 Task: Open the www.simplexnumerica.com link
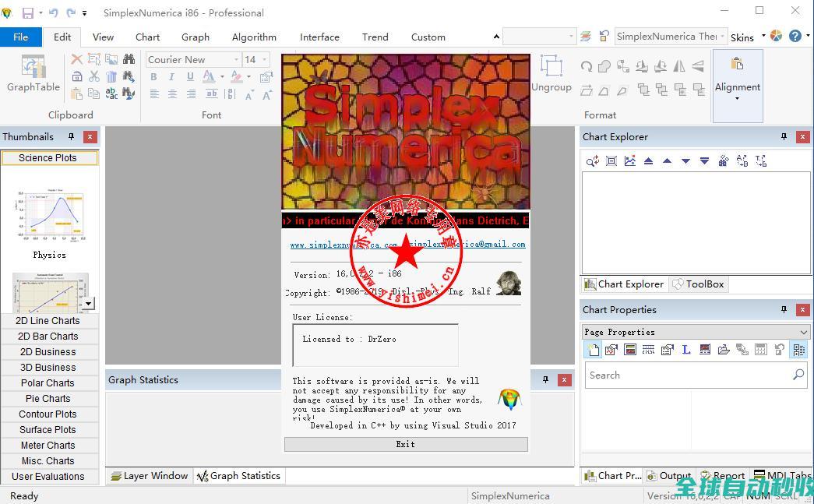click(x=343, y=245)
